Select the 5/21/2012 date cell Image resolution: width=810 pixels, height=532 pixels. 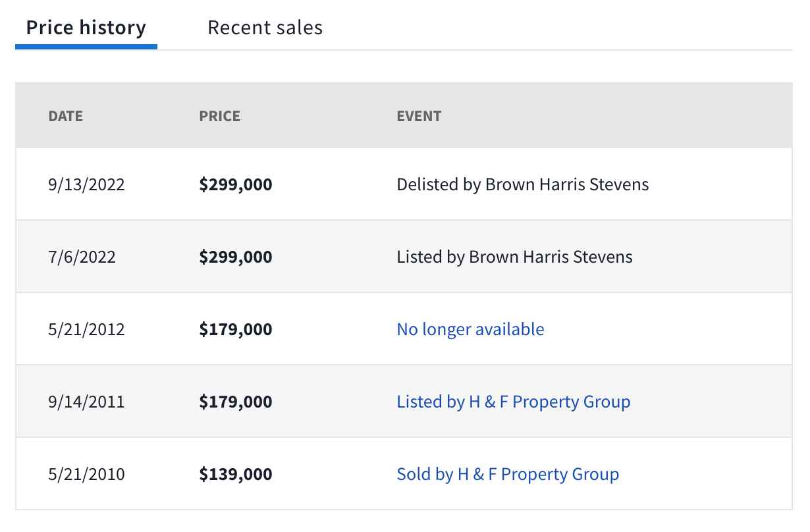click(86, 329)
